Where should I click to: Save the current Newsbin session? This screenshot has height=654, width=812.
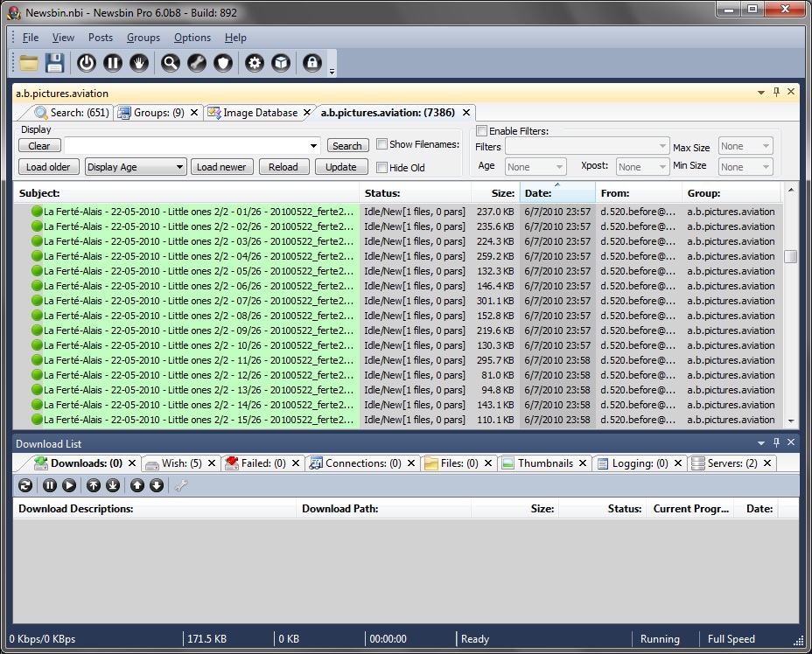pyautogui.click(x=53, y=62)
